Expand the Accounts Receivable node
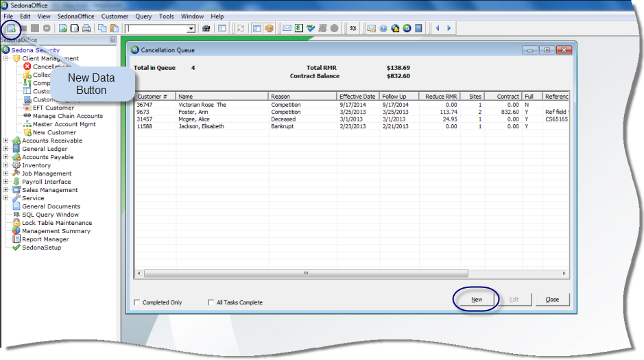644x360 pixels. click(x=5, y=141)
